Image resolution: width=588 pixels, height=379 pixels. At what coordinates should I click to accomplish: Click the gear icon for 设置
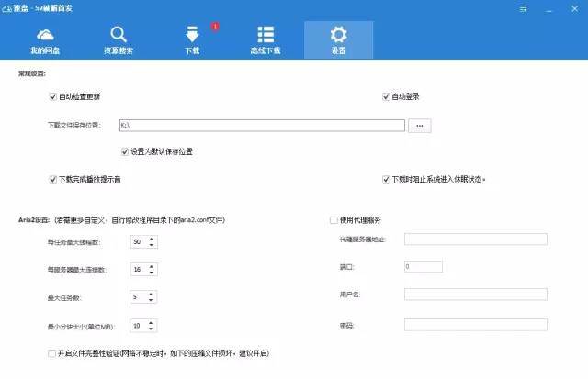tap(338, 34)
